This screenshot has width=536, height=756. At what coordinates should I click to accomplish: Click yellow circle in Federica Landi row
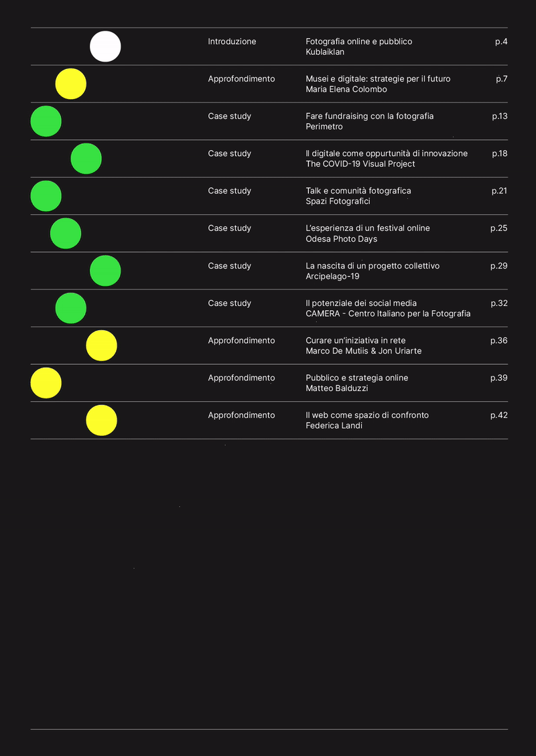point(101,421)
